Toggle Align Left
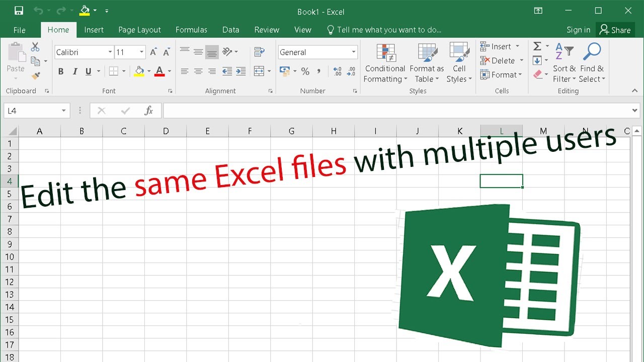This screenshot has width=644, height=362. pos(185,71)
